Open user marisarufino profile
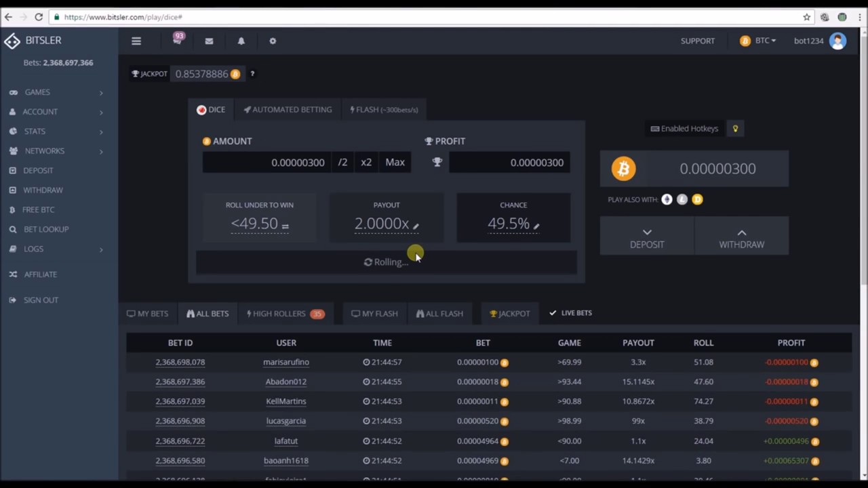 coord(286,362)
